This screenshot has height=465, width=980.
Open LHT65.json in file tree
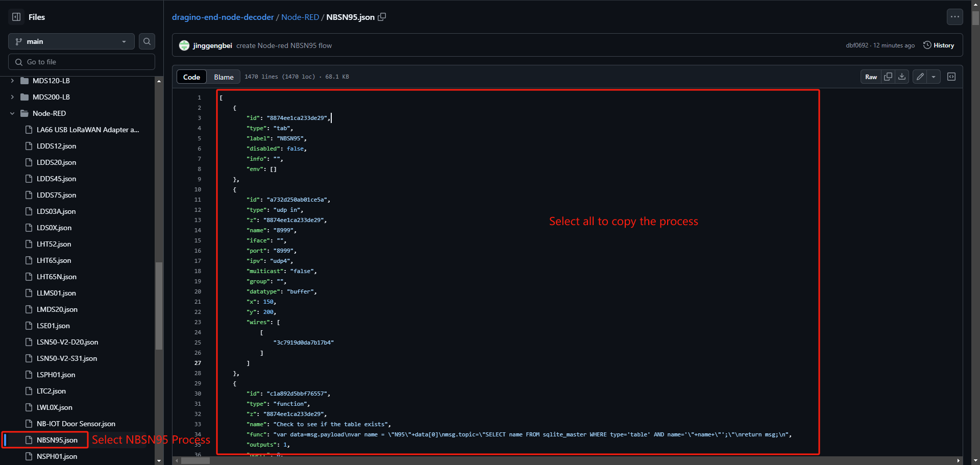point(54,260)
